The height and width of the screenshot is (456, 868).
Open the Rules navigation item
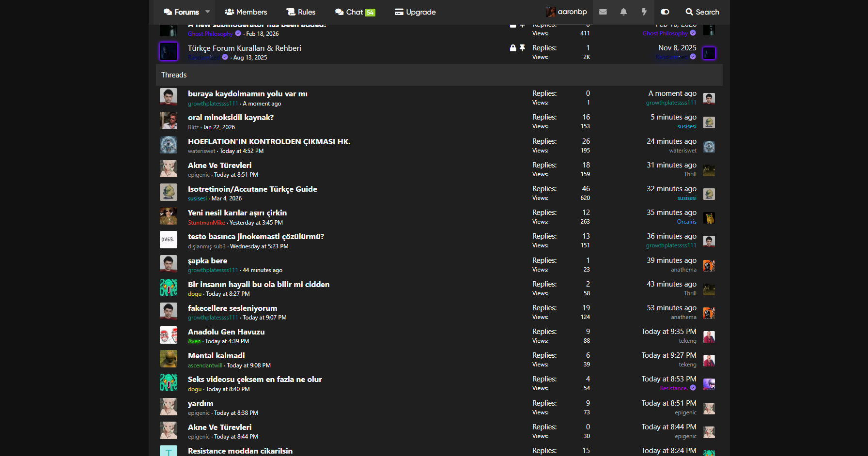point(301,12)
